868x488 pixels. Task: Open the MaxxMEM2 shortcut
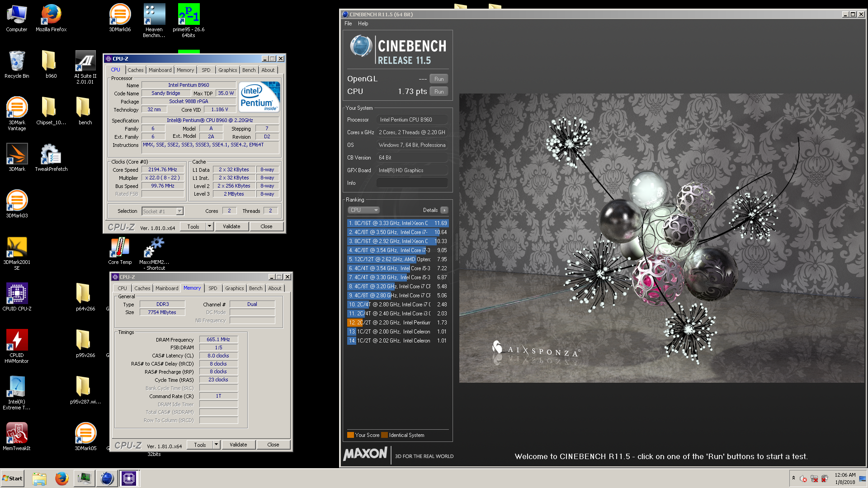pos(154,253)
